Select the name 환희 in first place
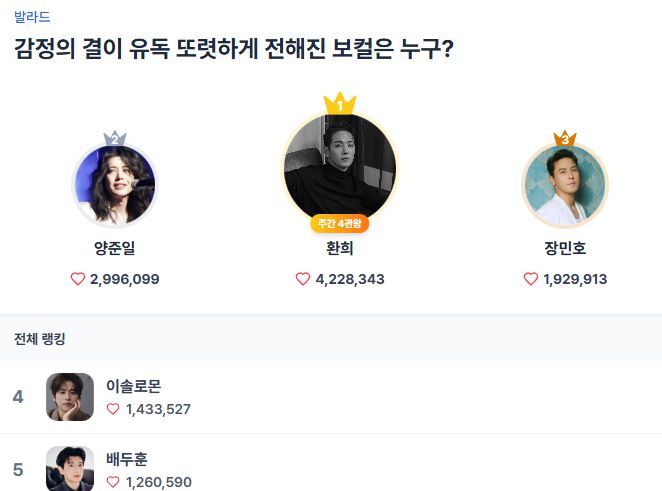 click(x=340, y=249)
